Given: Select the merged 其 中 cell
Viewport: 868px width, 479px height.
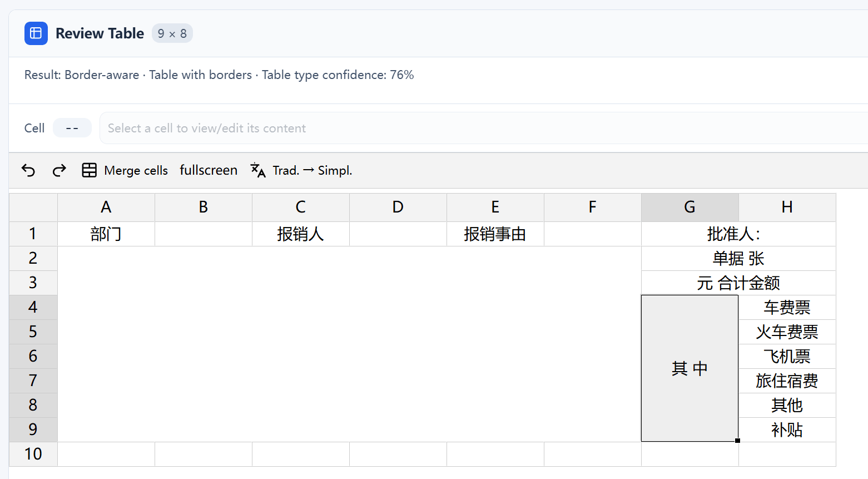Looking at the screenshot, I should point(690,368).
